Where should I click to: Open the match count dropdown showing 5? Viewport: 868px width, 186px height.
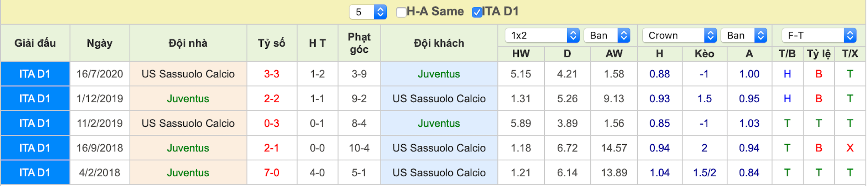(368, 12)
